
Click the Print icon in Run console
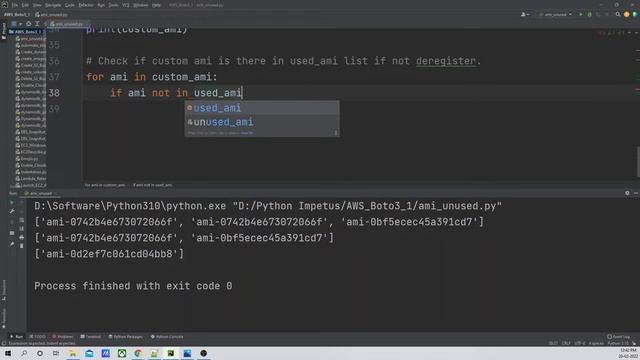click(x=22, y=237)
